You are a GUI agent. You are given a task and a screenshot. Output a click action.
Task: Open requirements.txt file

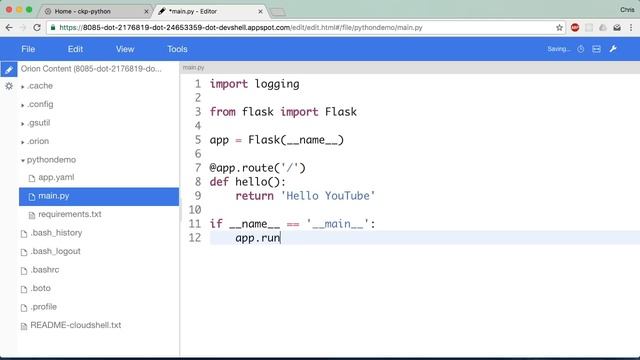(70, 214)
